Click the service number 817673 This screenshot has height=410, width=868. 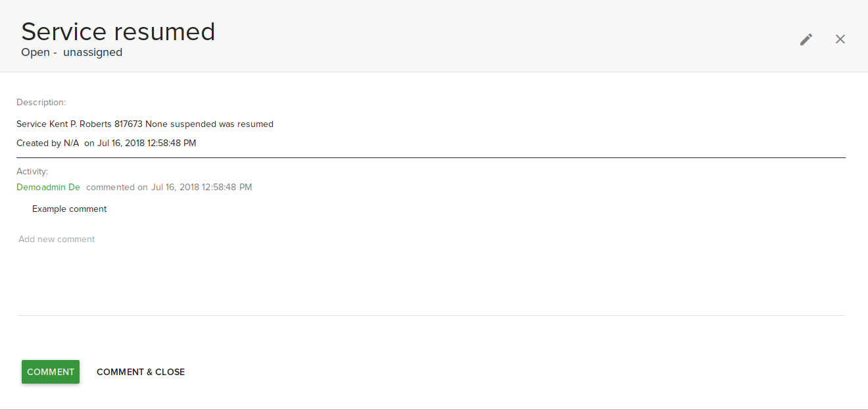[x=128, y=124]
